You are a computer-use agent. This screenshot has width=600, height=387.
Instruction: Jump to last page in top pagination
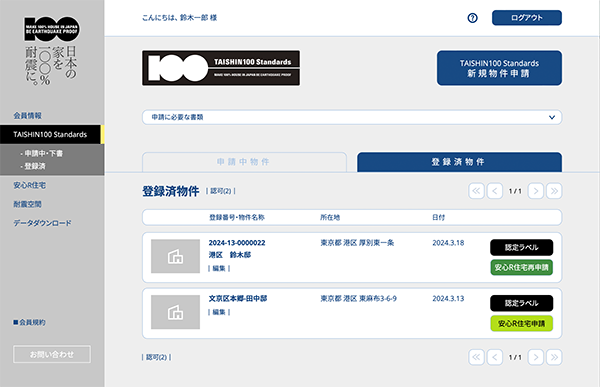554,191
